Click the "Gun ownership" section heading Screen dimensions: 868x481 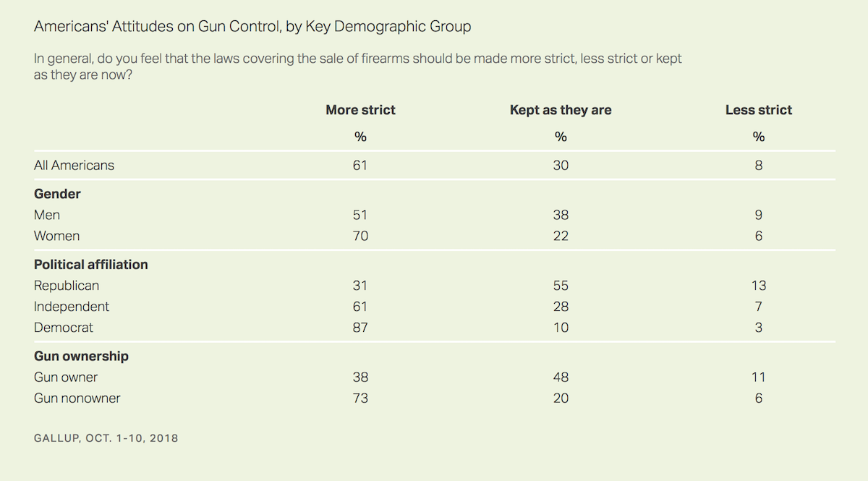pyautogui.click(x=81, y=356)
